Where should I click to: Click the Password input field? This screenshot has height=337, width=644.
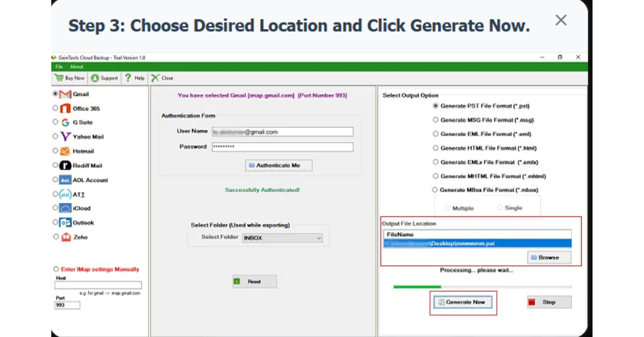[282, 146]
